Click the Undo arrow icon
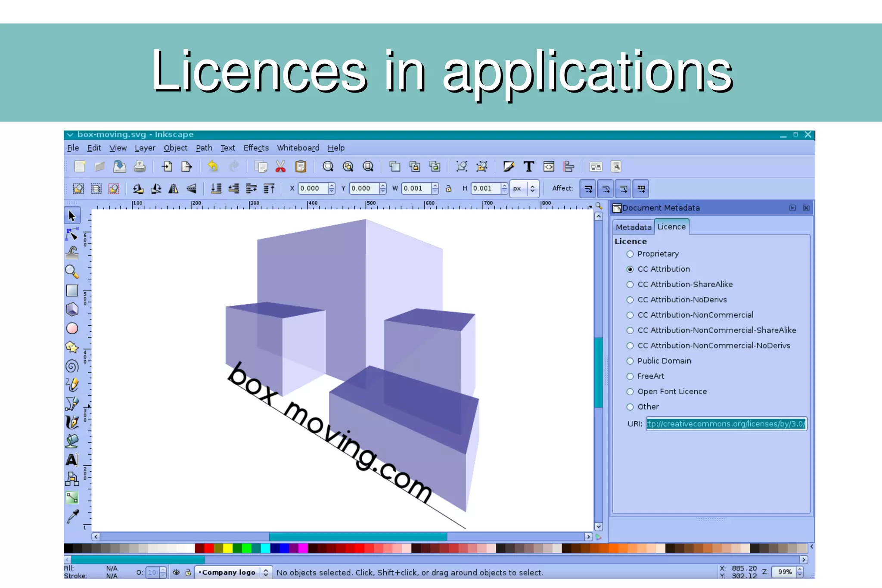This screenshot has height=588, width=882. [x=213, y=167]
